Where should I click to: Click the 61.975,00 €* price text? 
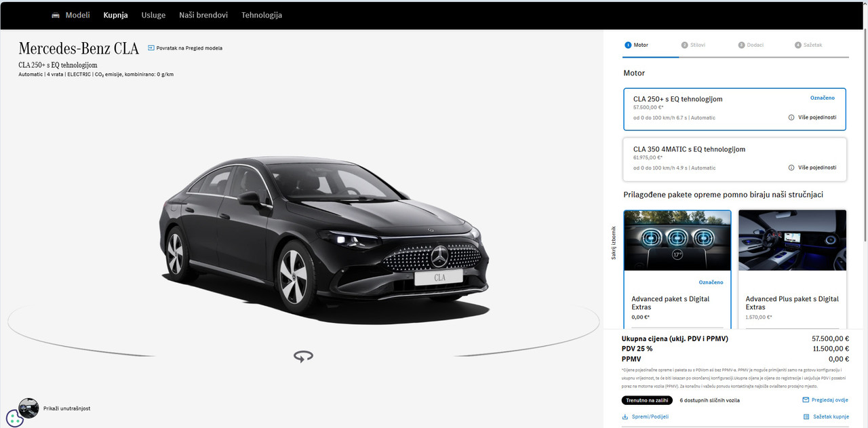pos(648,157)
